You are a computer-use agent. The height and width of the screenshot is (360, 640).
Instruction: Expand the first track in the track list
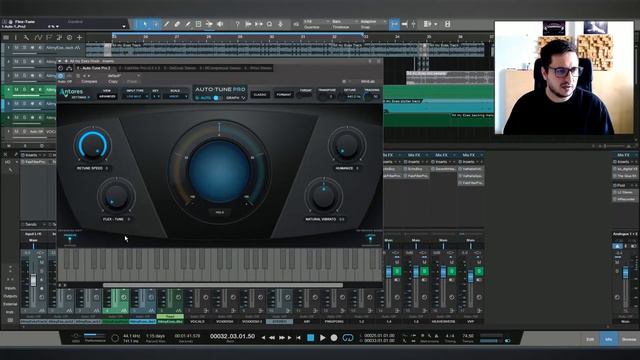pos(8,48)
